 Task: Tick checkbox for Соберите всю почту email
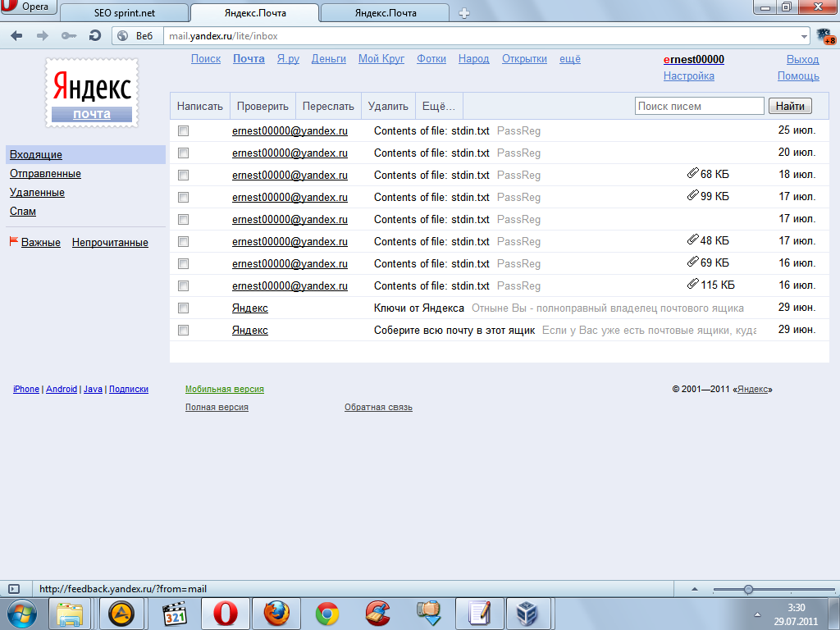click(183, 330)
